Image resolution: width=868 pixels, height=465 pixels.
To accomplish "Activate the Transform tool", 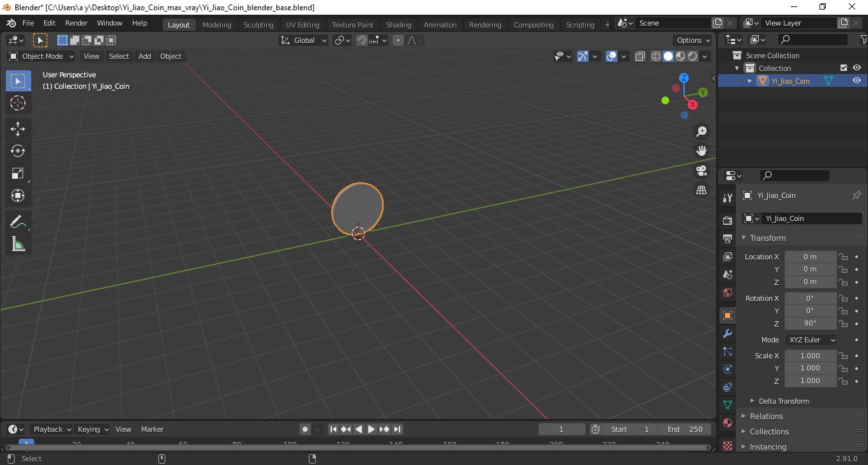I will pos(18,196).
